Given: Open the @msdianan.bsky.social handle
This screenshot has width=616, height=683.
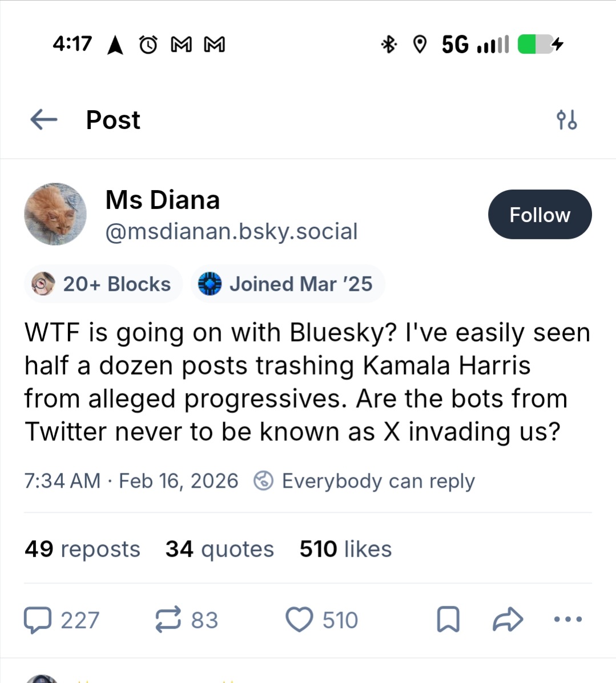Looking at the screenshot, I should 231,231.
